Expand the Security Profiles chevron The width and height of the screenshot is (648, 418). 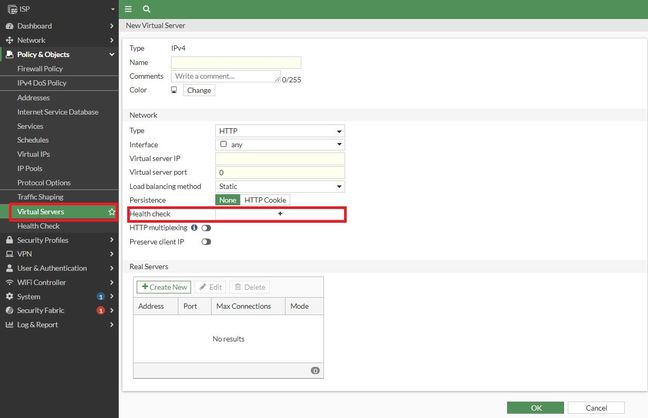pos(112,240)
